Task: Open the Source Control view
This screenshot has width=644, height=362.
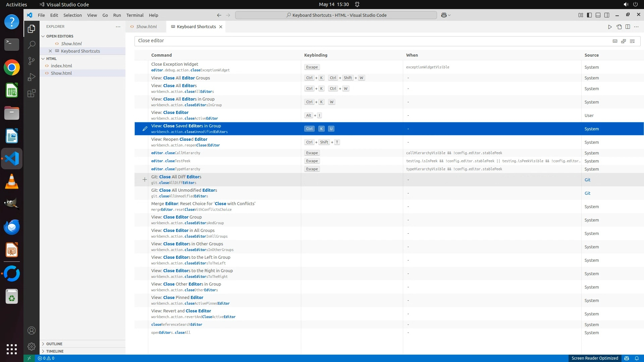Action: pos(31,61)
